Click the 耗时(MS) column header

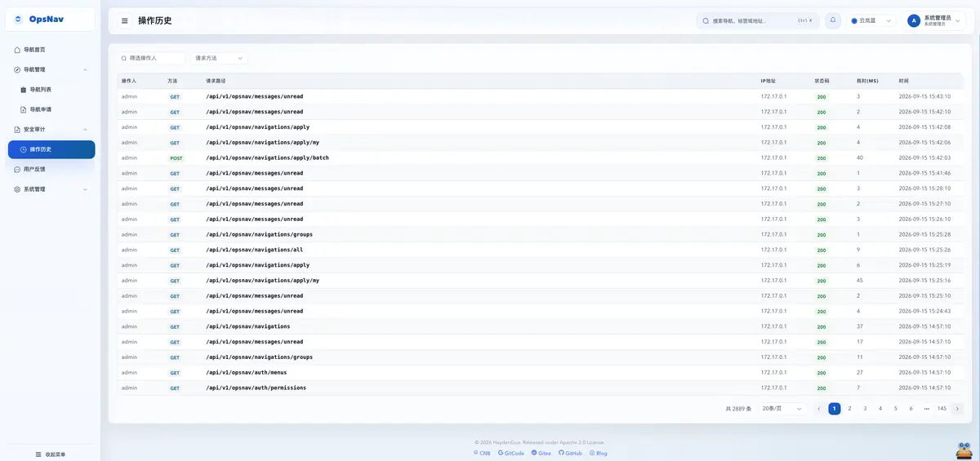coord(867,81)
